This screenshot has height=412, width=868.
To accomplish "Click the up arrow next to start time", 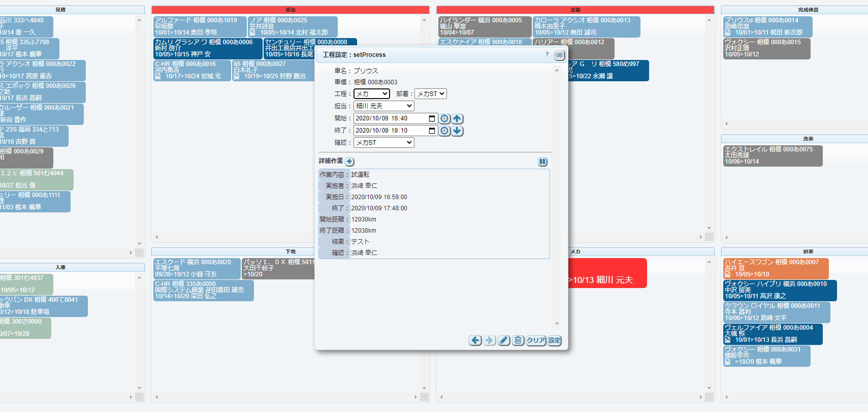I will tap(457, 118).
